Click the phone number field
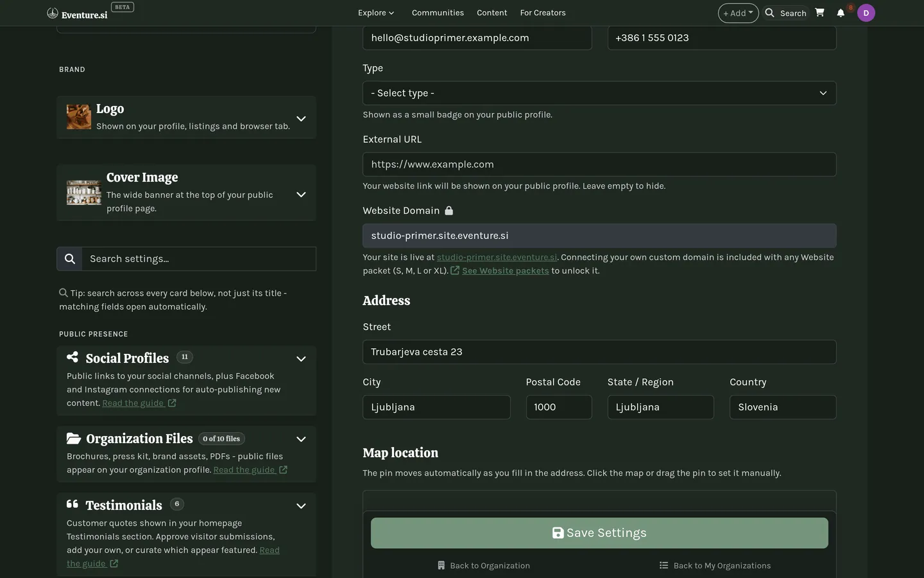Image resolution: width=924 pixels, height=578 pixels. pyautogui.click(x=722, y=38)
